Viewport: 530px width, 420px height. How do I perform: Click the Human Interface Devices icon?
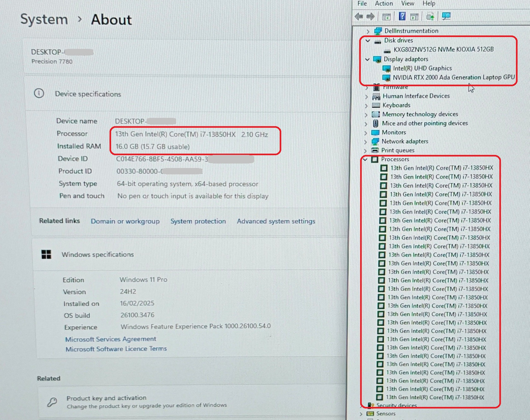click(376, 96)
